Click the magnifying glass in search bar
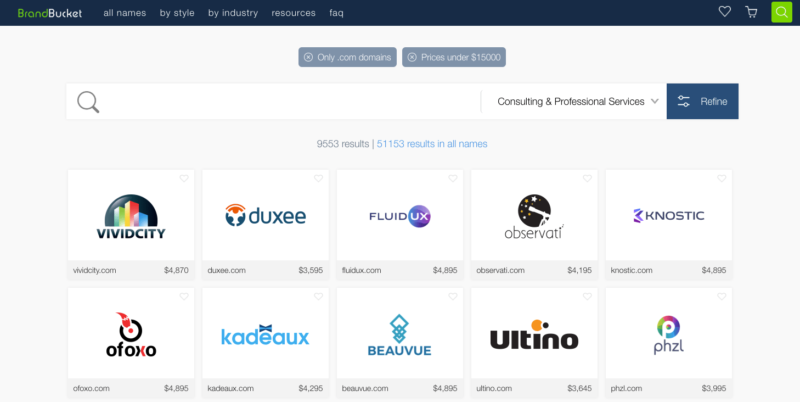The width and height of the screenshot is (800, 402). click(x=88, y=102)
